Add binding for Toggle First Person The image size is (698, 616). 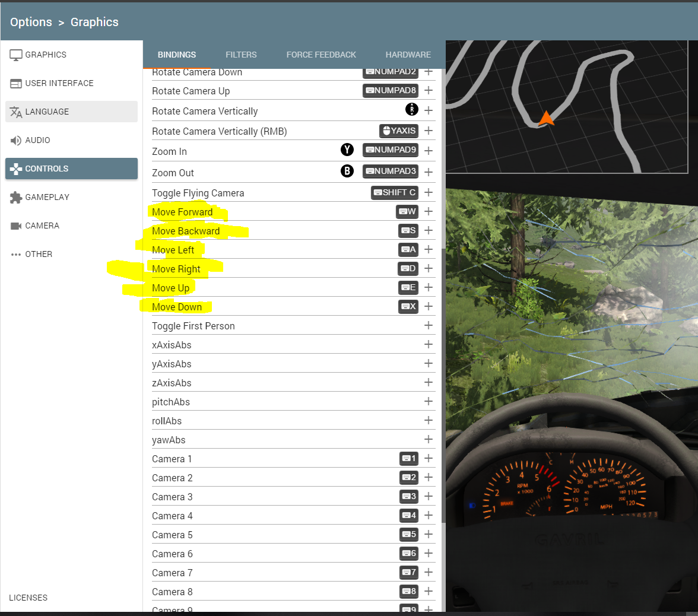click(x=429, y=325)
